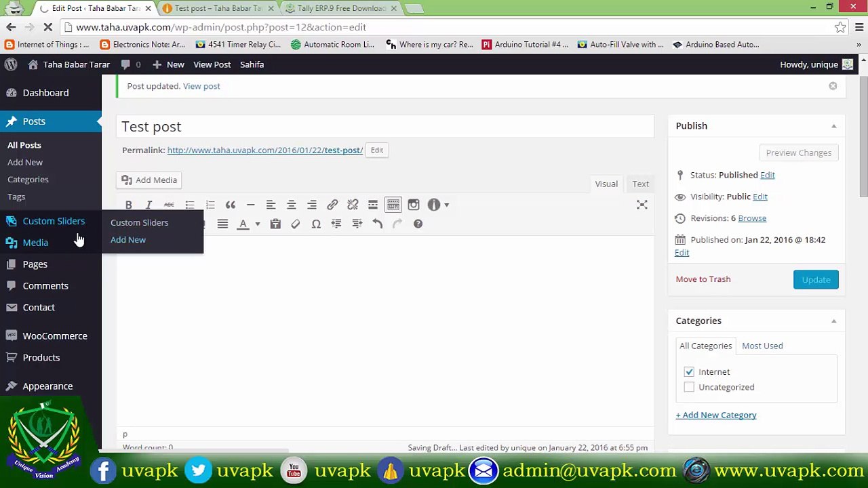The width and height of the screenshot is (868, 488).
Task: Switch to the Visual editor tab
Action: click(x=606, y=184)
